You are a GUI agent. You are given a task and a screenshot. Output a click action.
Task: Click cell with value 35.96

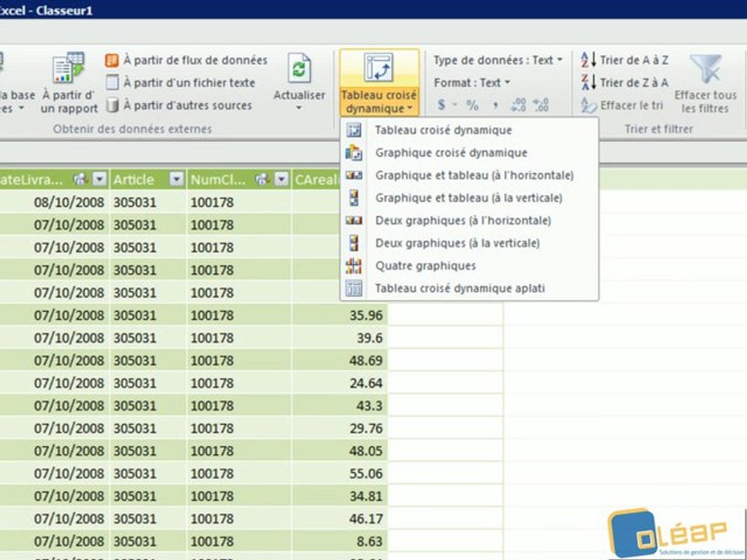point(340,315)
